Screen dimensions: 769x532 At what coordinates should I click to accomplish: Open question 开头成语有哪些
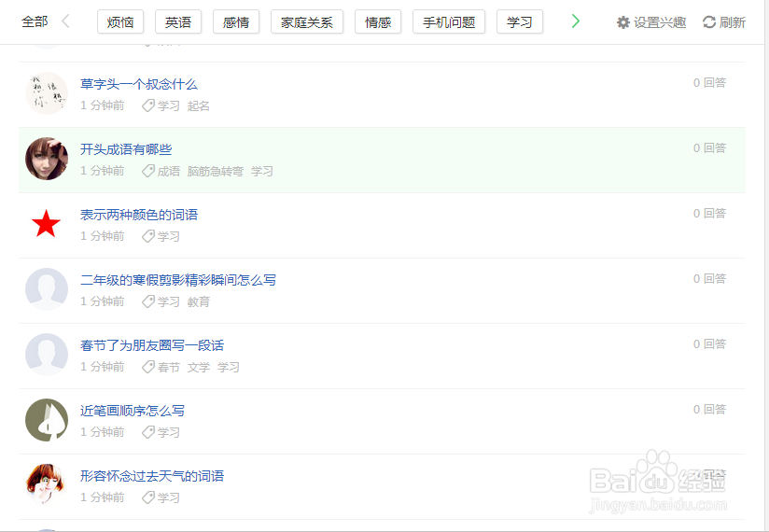point(126,149)
